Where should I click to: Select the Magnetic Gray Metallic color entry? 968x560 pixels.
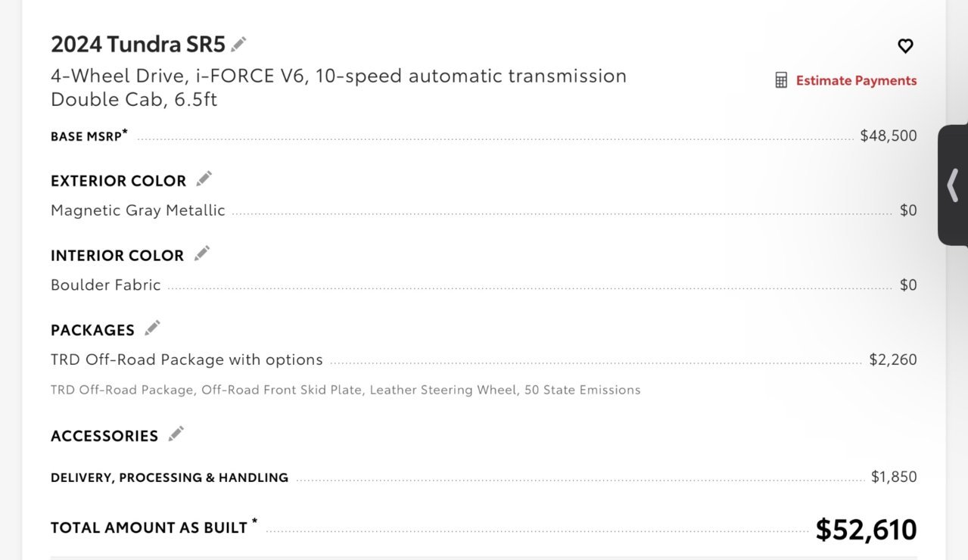(x=138, y=210)
